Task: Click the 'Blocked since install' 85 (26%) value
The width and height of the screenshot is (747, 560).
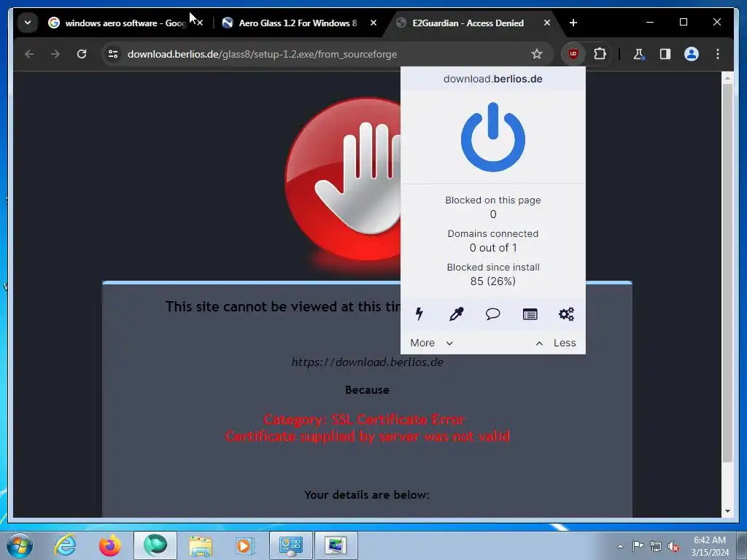Action: (492, 281)
